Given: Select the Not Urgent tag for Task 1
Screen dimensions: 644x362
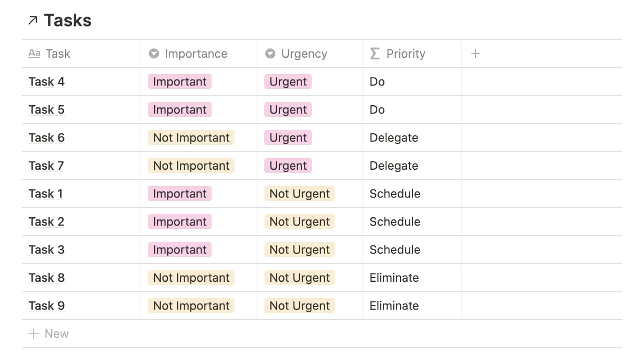Looking at the screenshot, I should pyautogui.click(x=300, y=194).
